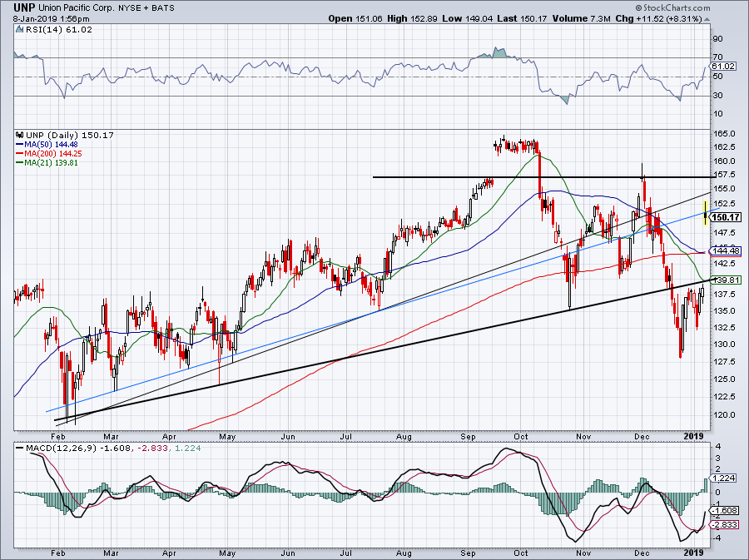This screenshot has height=560, width=749.
Task: Click 2019 label under the price panel
Action: tap(693, 436)
